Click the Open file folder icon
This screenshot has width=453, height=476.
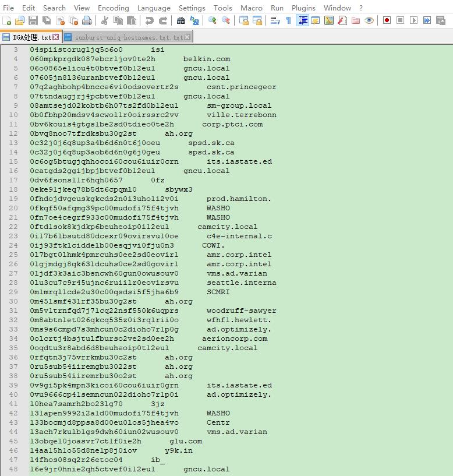click(x=20, y=20)
